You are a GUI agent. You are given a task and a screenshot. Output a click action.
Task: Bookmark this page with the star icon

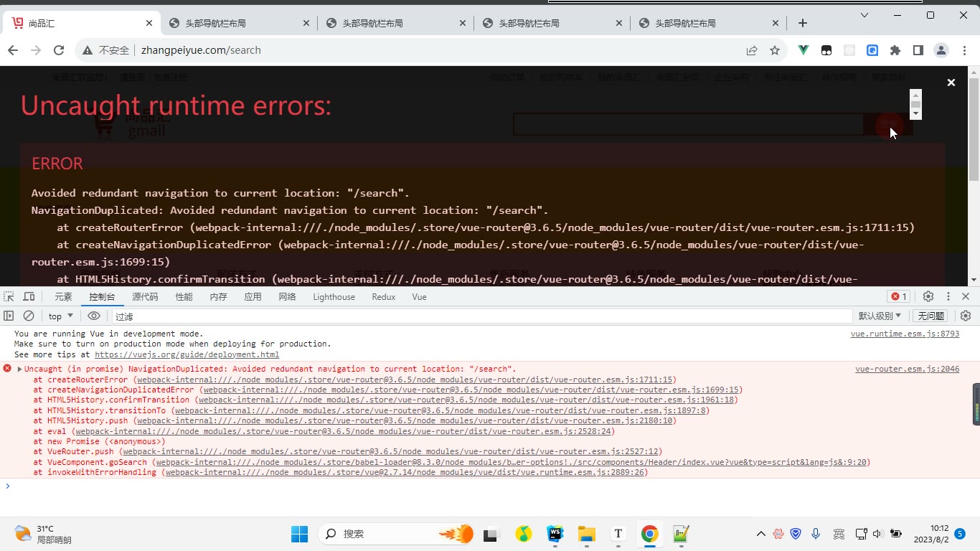point(775,50)
